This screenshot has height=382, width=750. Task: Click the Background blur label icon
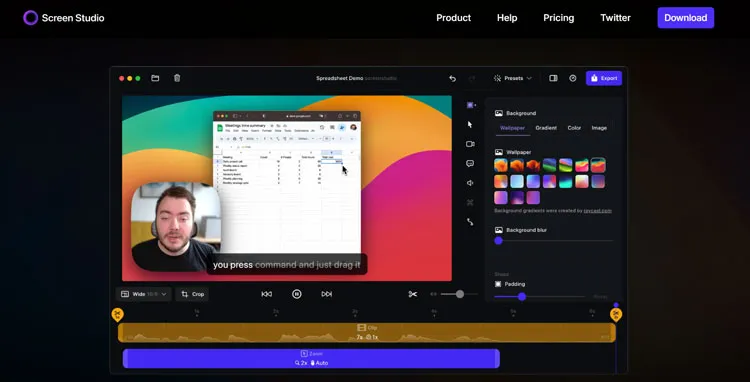pos(498,230)
